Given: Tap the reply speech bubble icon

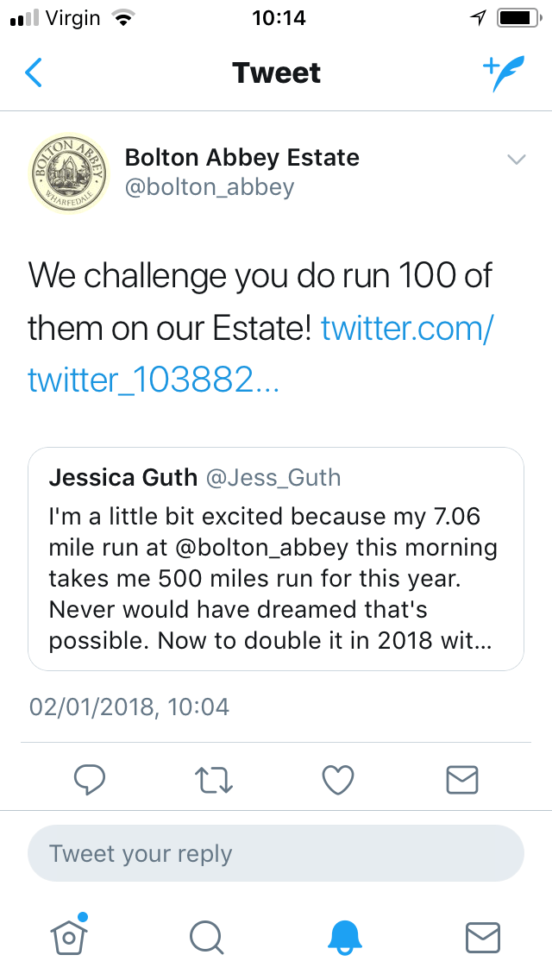Looking at the screenshot, I should [90, 780].
